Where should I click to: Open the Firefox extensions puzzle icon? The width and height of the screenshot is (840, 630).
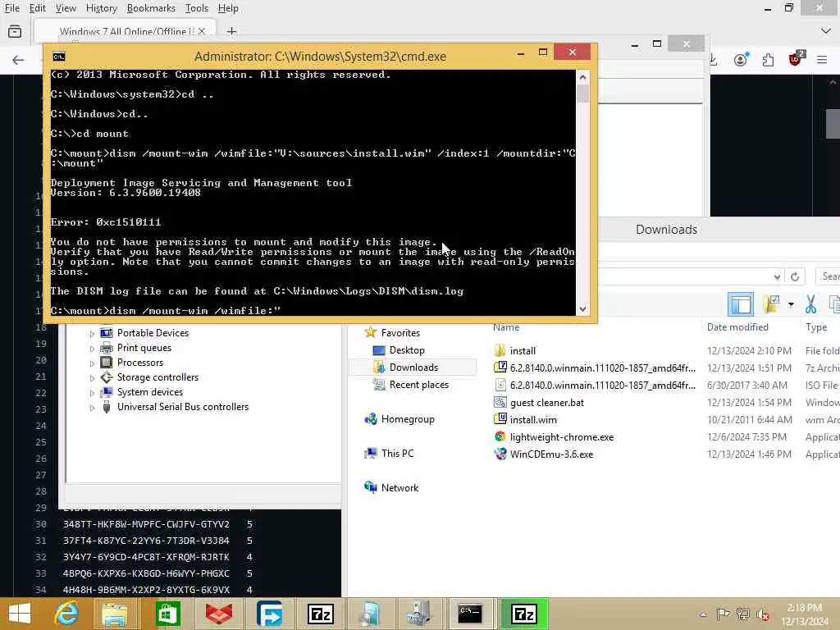click(768, 60)
